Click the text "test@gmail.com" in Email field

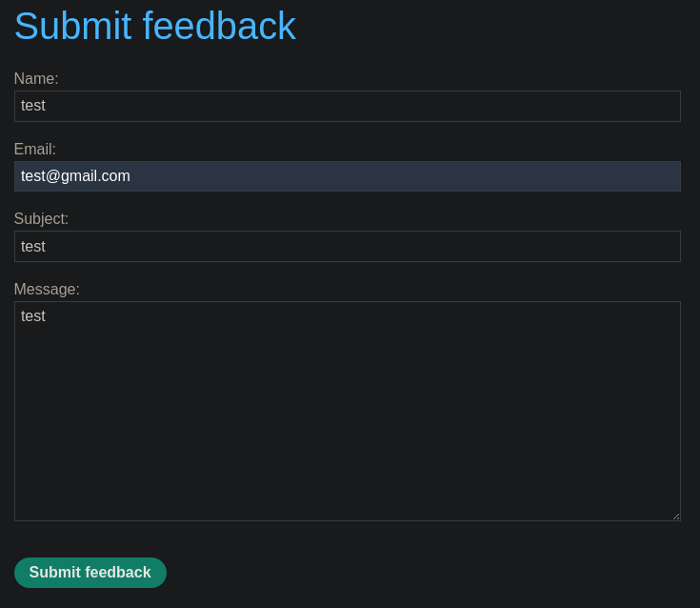[x=75, y=176]
